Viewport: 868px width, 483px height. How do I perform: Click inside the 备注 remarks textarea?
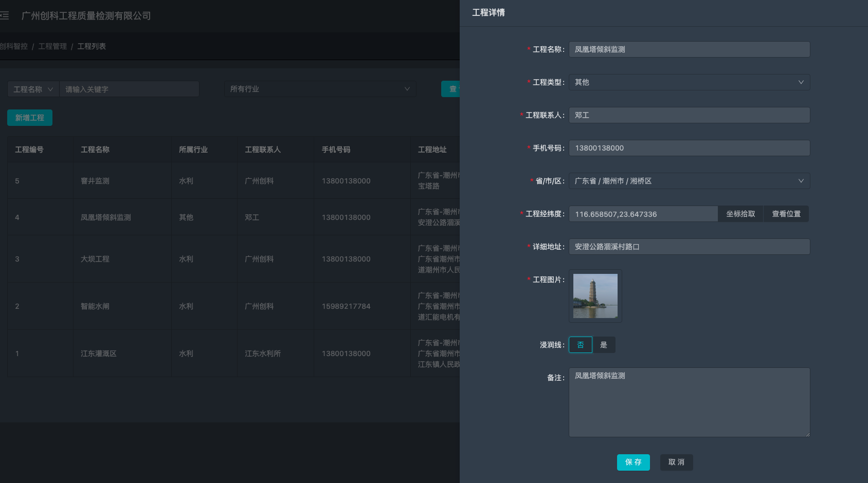[x=689, y=402]
